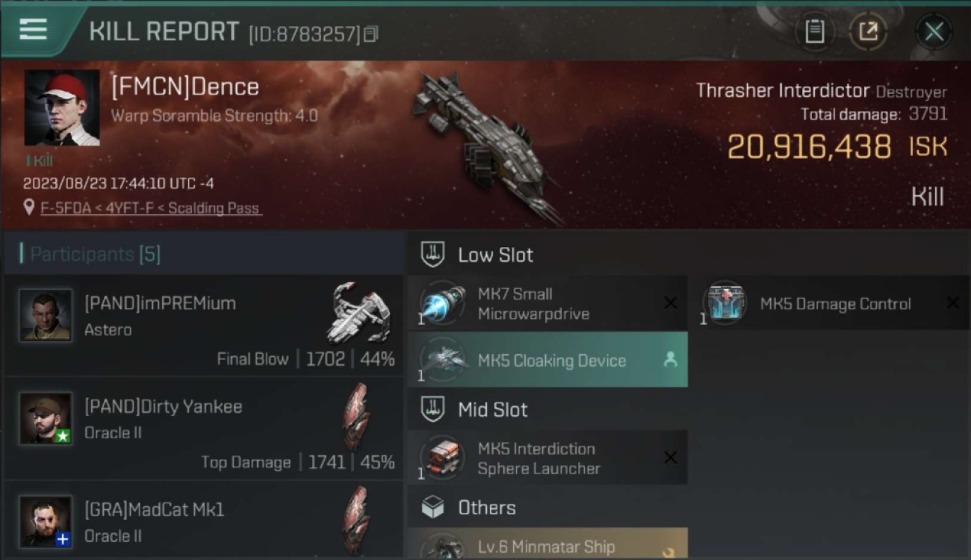Select Dirty Yankee's portrait

point(46,418)
